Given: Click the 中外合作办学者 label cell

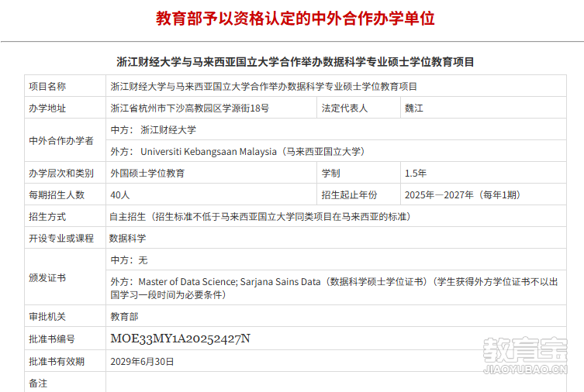Looking at the screenshot, I should click(x=65, y=140).
